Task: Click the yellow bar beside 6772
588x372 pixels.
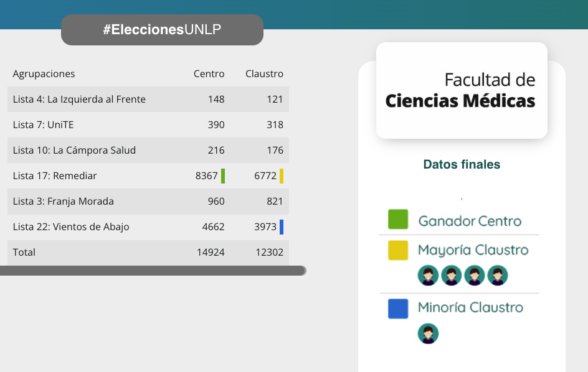Action: 282,176
